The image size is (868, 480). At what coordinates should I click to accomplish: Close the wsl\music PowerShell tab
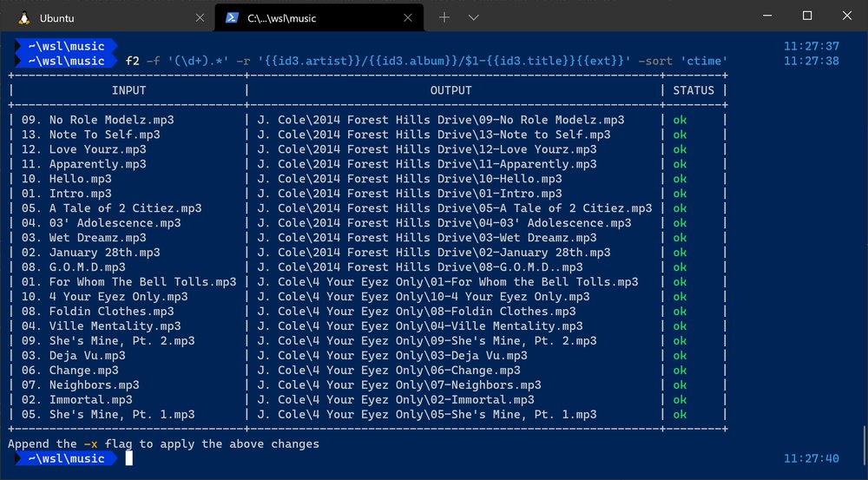(x=408, y=18)
